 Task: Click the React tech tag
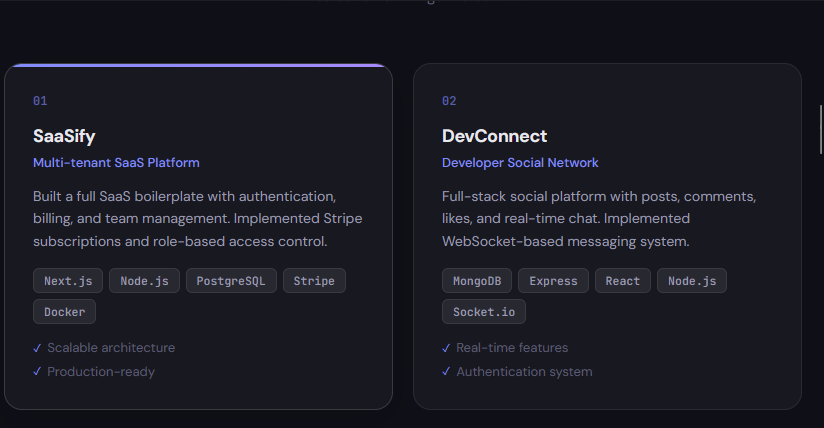click(x=622, y=281)
